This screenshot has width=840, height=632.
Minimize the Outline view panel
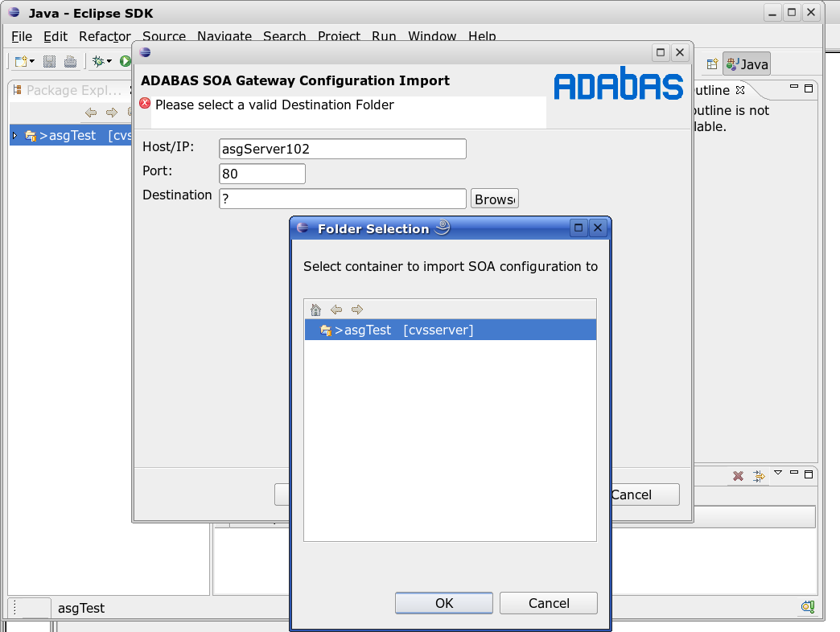pyautogui.click(x=794, y=87)
